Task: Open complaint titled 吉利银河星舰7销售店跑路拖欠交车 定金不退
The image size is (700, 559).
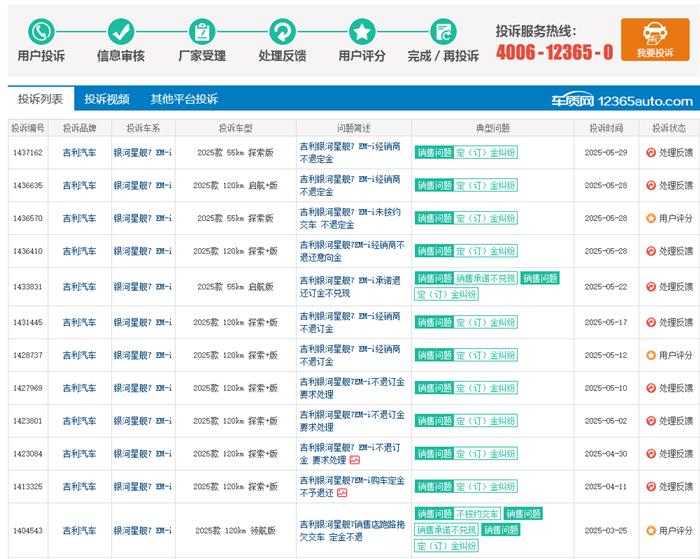Action: click(352, 531)
